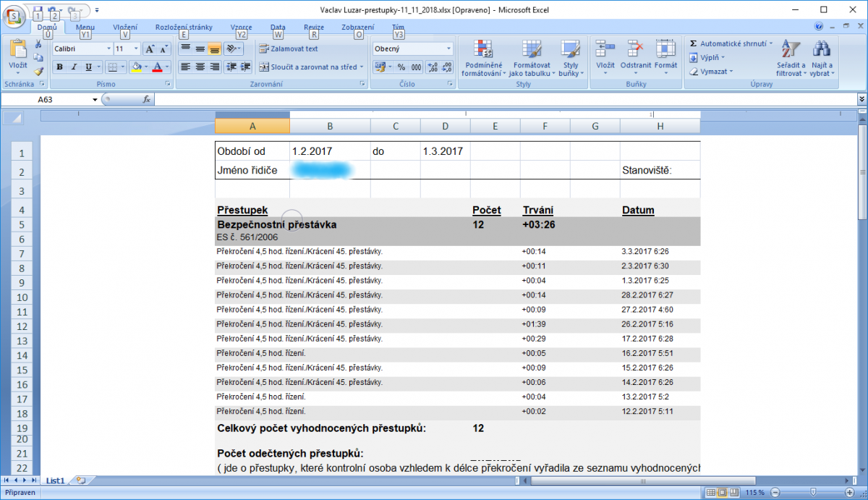Switch to Page Break Preview in status bar
The height and width of the screenshot is (500, 868).
(x=733, y=493)
